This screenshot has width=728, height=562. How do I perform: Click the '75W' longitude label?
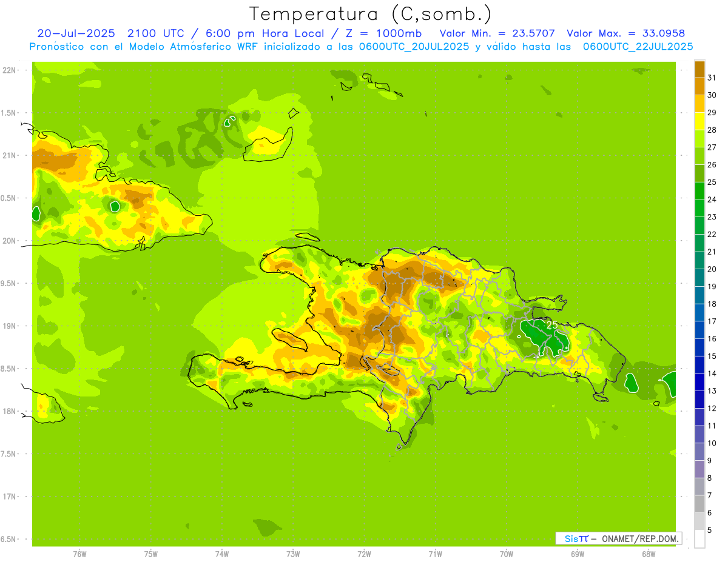[x=150, y=554]
